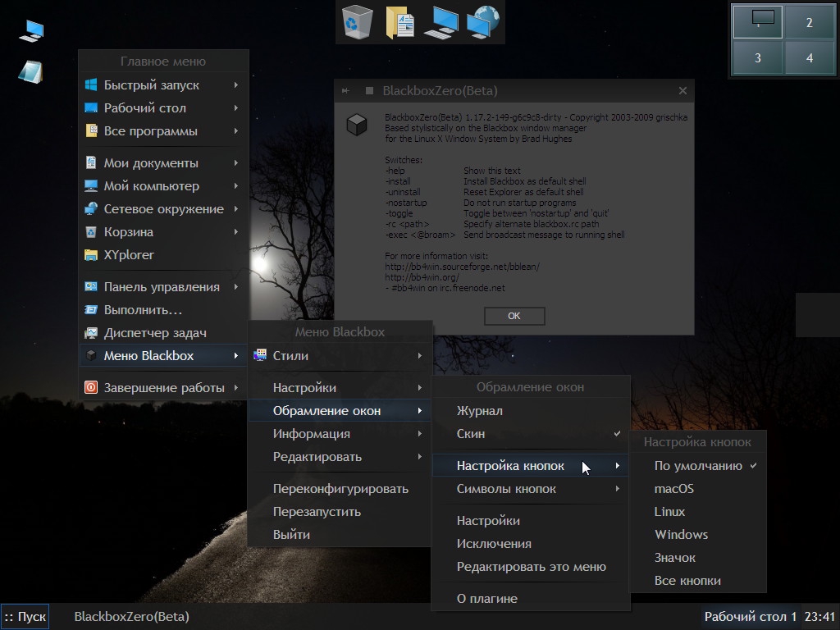The width and height of the screenshot is (840, 630).
Task: Open the network globe dock icon
Action: (x=483, y=22)
